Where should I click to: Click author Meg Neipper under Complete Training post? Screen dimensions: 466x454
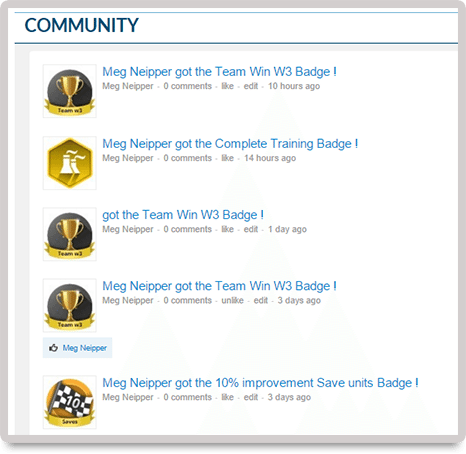click(128, 158)
